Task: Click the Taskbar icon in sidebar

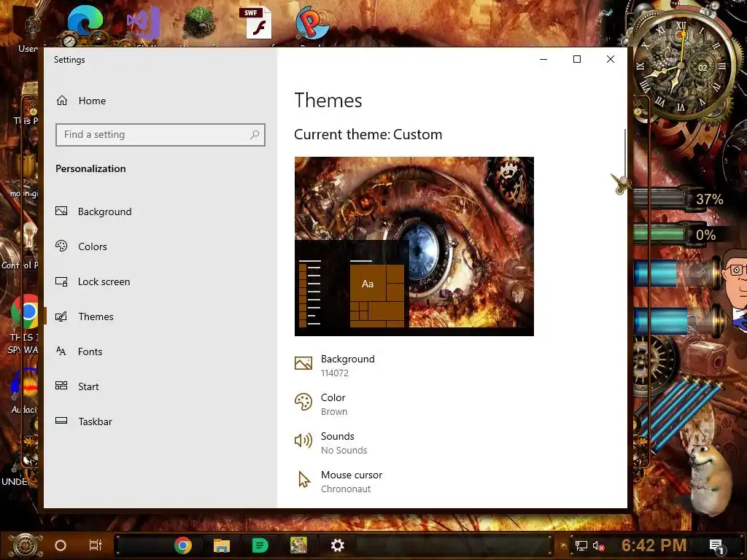Action: [x=61, y=421]
